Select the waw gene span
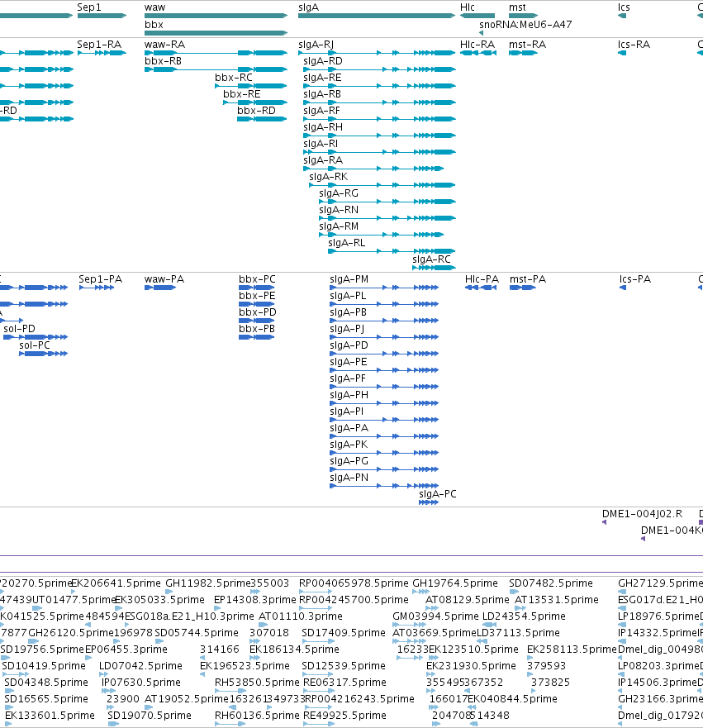Viewport: 703px width, 728px height. (216, 16)
